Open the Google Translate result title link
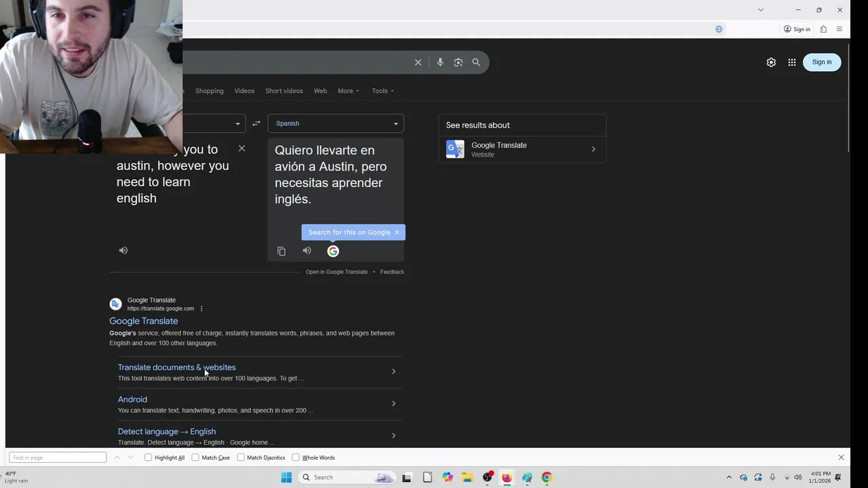This screenshot has width=868, height=488. pos(144,321)
